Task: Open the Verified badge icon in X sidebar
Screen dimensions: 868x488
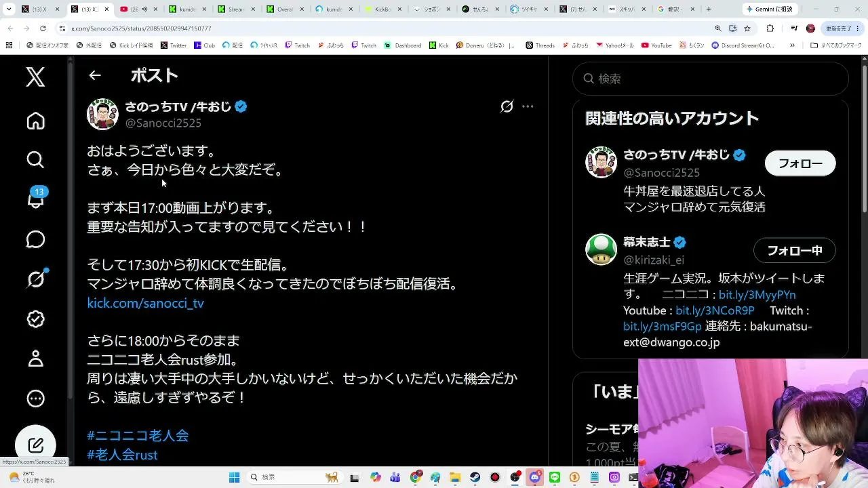Action: coord(35,319)
